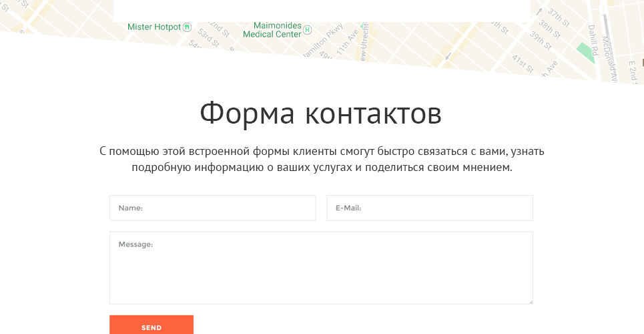The width and height of the screenshot is (644, 334).
Task: Click the Форма контактов heading
Action: pos(321,113)
